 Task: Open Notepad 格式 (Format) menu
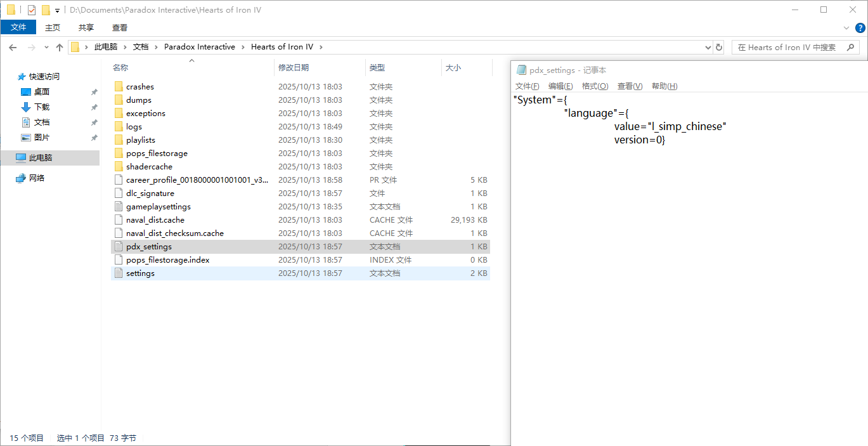click(x=595, y=86)
